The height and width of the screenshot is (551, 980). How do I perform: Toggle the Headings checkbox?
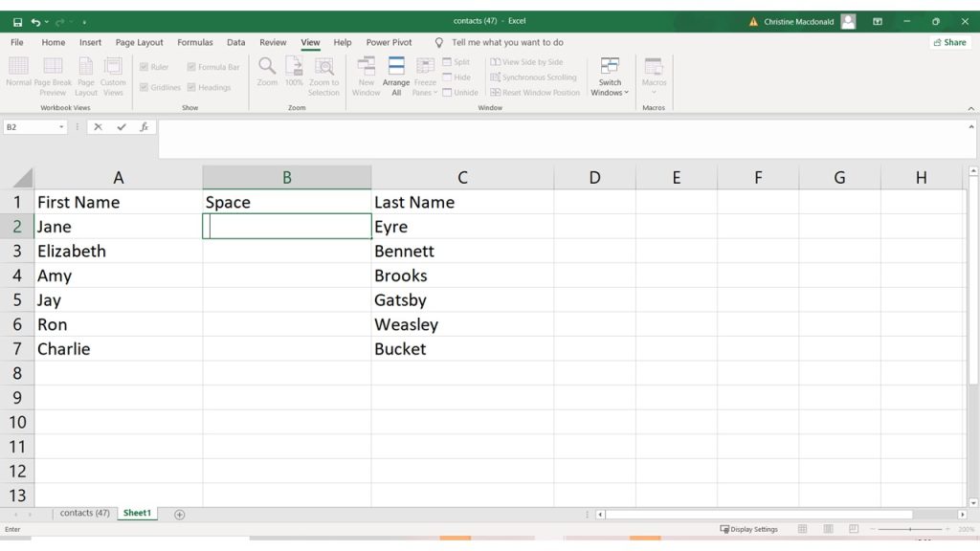coord(192,87)
